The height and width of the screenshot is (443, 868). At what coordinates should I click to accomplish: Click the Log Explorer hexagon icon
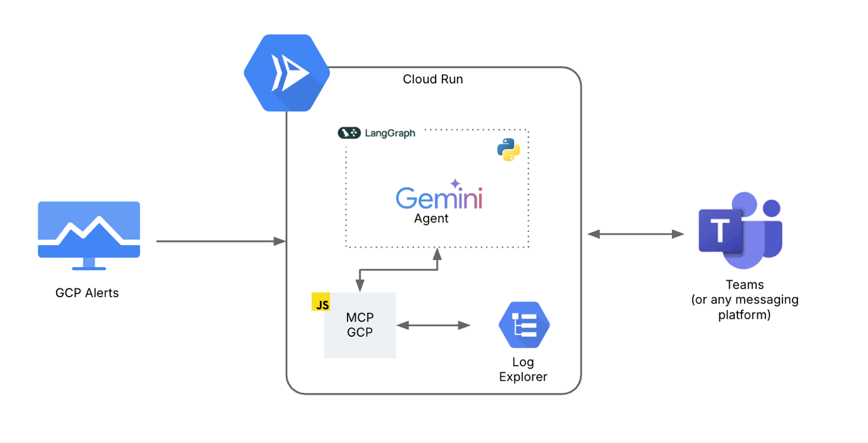pos(524,325)
